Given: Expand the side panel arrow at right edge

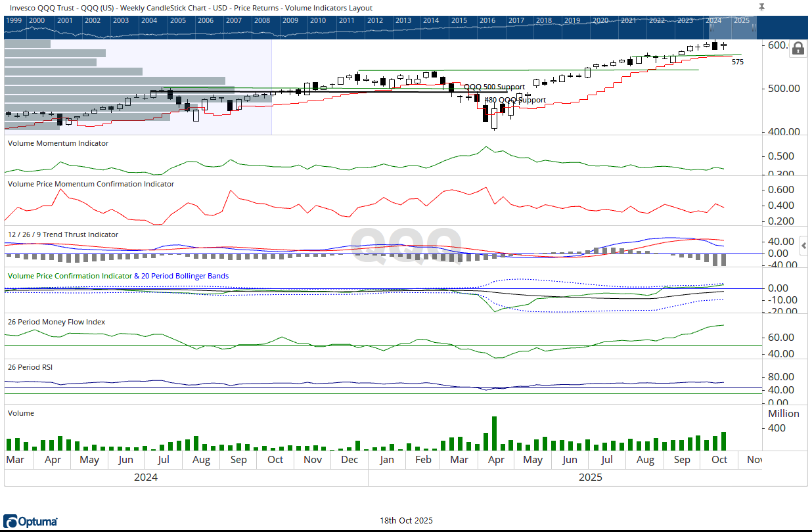Looking at the screenshot, I should (x=805, y=245).
